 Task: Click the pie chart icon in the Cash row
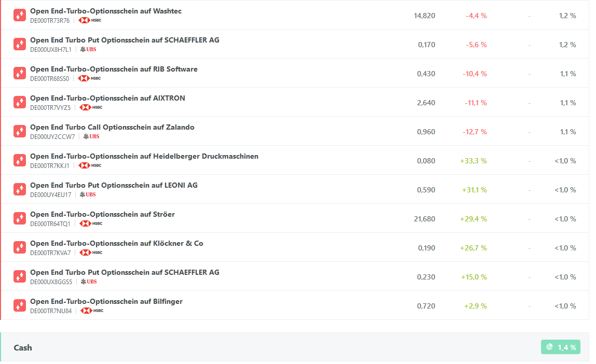click(x=550, y=347)
